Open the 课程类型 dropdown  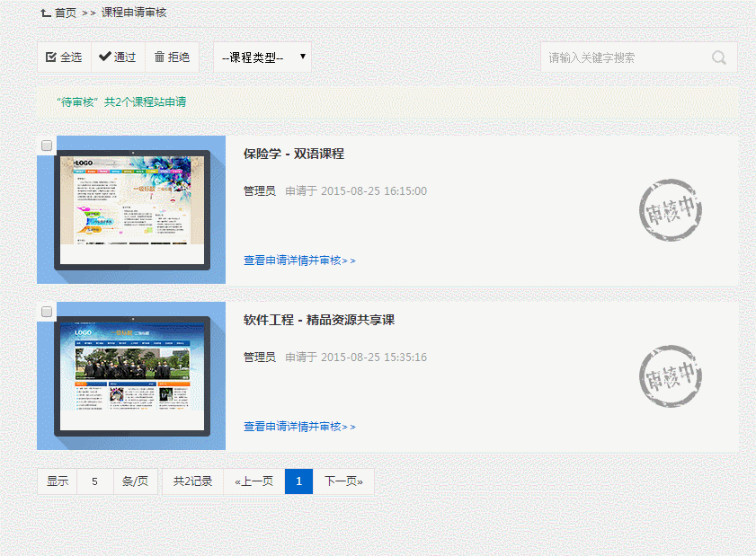(262, 57)
